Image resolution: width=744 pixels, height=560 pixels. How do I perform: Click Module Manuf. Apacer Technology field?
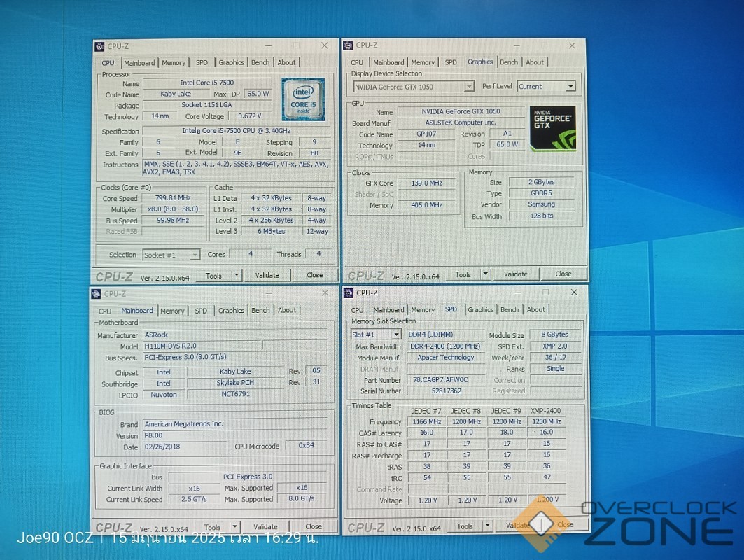pyautogui.click(x=445, y=358)
